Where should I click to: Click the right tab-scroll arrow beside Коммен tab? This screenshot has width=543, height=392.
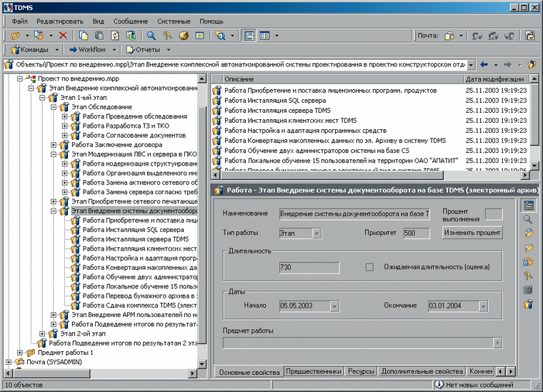click(x=510, y=371)
